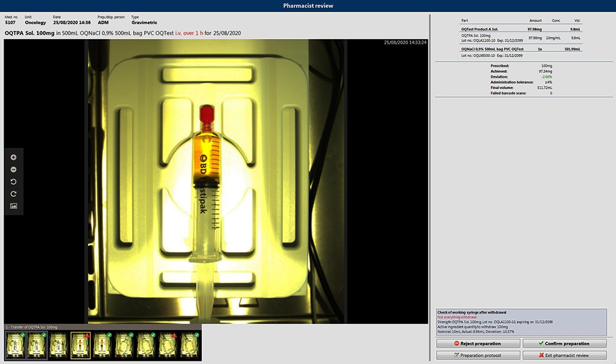The image size is (616, 364).
Task: Reject the preparation
Action: tap(478, 344)
